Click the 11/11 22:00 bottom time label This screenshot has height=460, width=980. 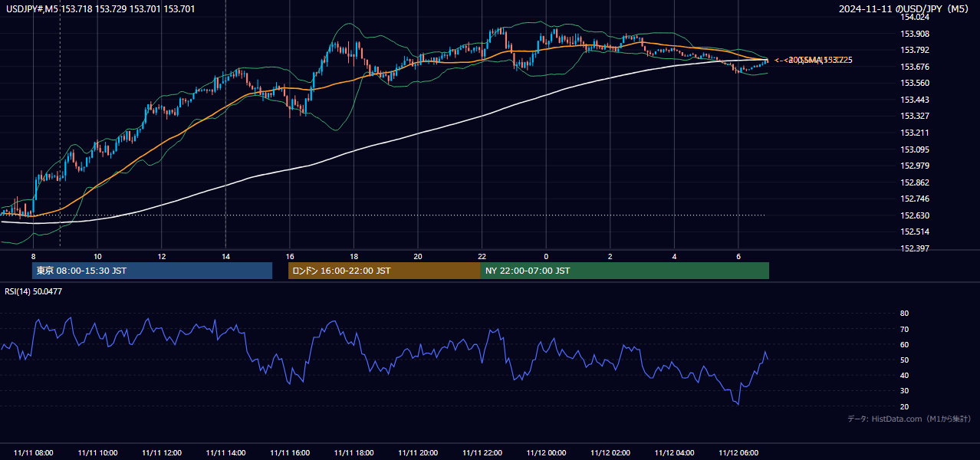click(x=482, y=453)
